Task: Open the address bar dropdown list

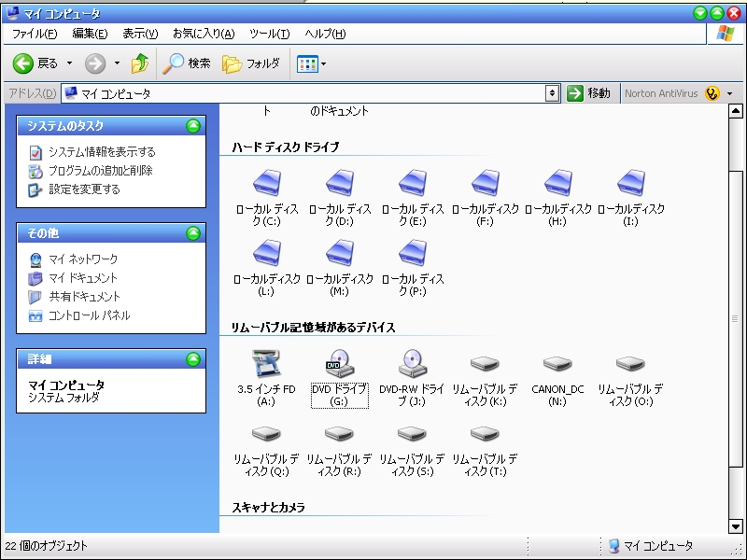Action: (552, 93)
